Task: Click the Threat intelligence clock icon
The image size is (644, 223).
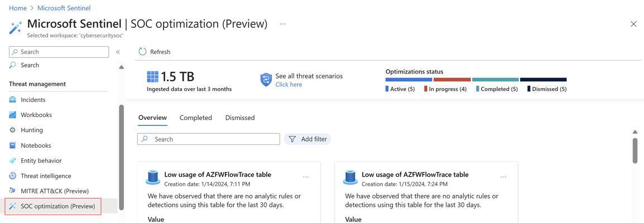Action: (x=13, y=176)
